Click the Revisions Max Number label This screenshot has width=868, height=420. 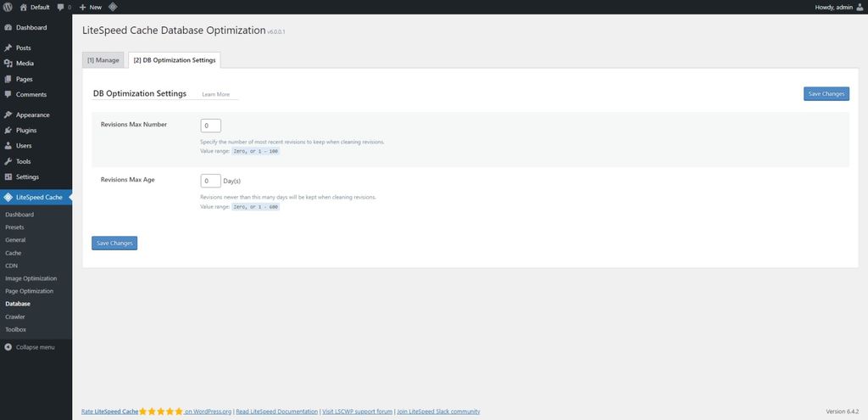(x=133, y=125)
